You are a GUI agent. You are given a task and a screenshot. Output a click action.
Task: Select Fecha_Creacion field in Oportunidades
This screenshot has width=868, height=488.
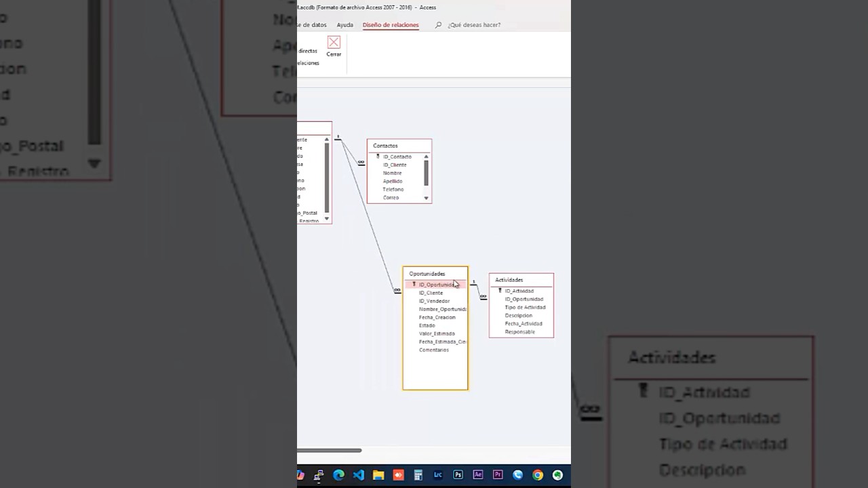(x=437, y=317)
